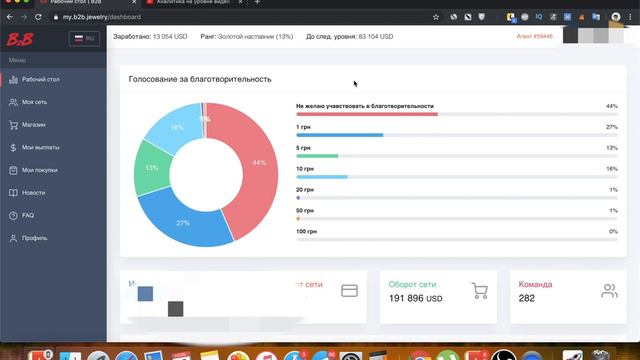Click the bag icon for Мои покупки
Viewport: 640px width, 360px height.
pyautogui.click(x=13, y=170)
